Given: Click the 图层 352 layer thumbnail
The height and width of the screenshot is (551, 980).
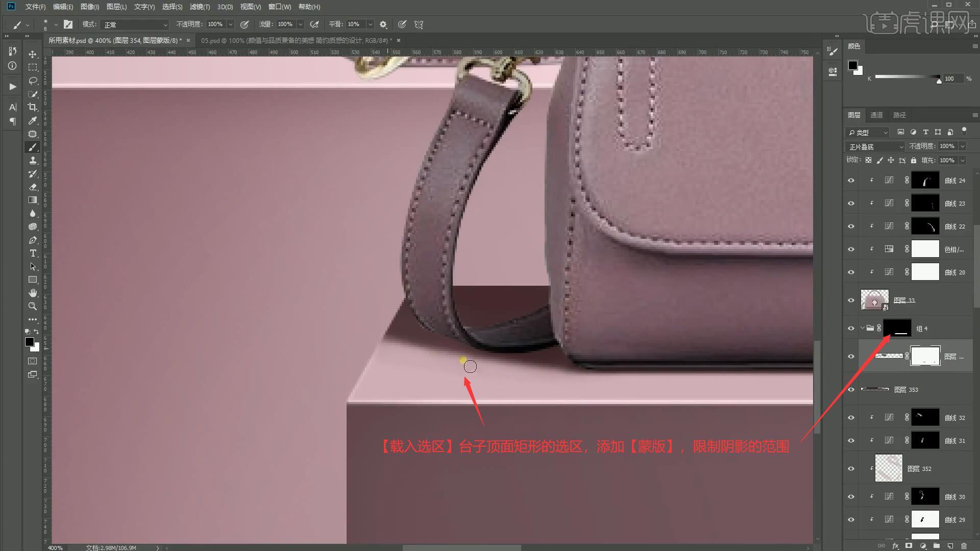Looking at the screenshot, I should point(889,468).
